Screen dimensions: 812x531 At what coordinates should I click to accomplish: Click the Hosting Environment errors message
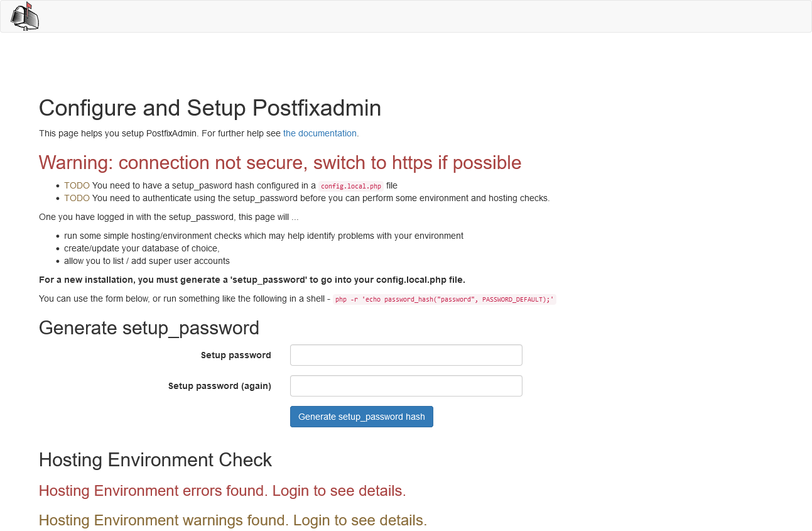[221, 491]
